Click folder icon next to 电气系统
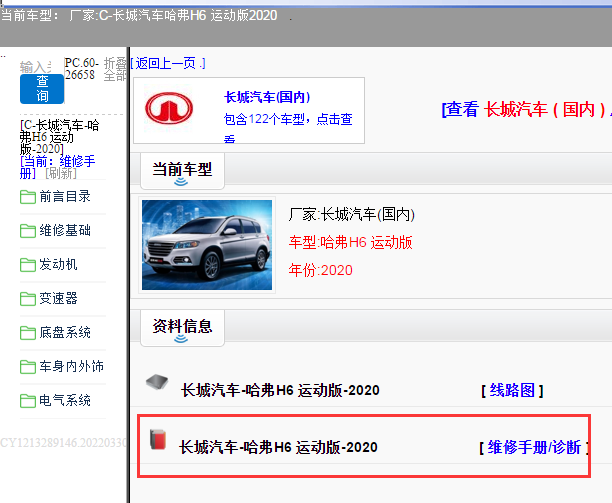The width and height of the screenshot is (612, 503). coord(28,400)
